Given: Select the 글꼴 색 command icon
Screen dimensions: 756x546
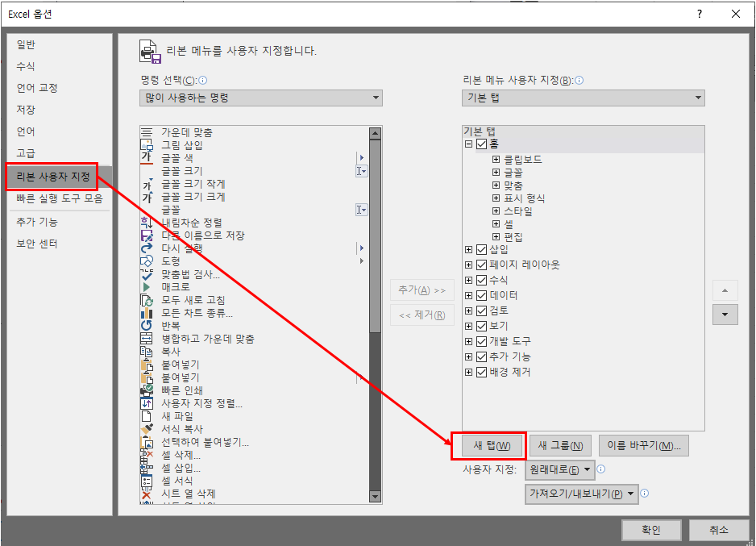Looking at the screenshot, I should (x=147, y=158).
